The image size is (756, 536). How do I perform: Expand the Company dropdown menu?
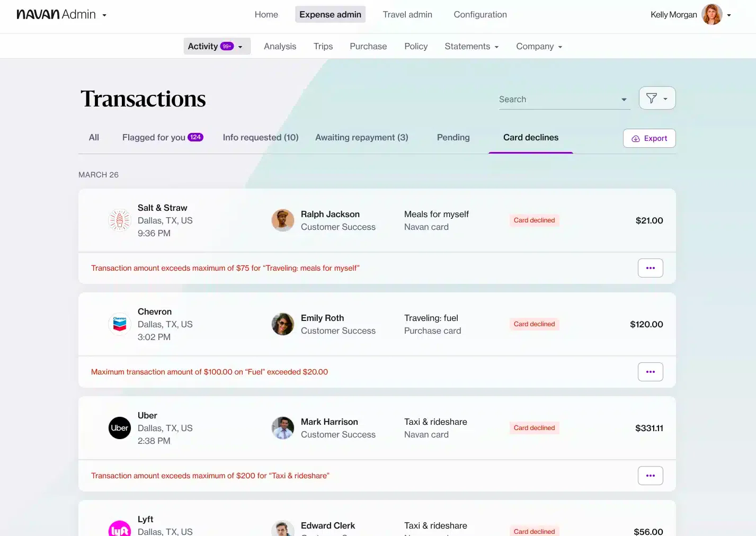pos(539,46)
